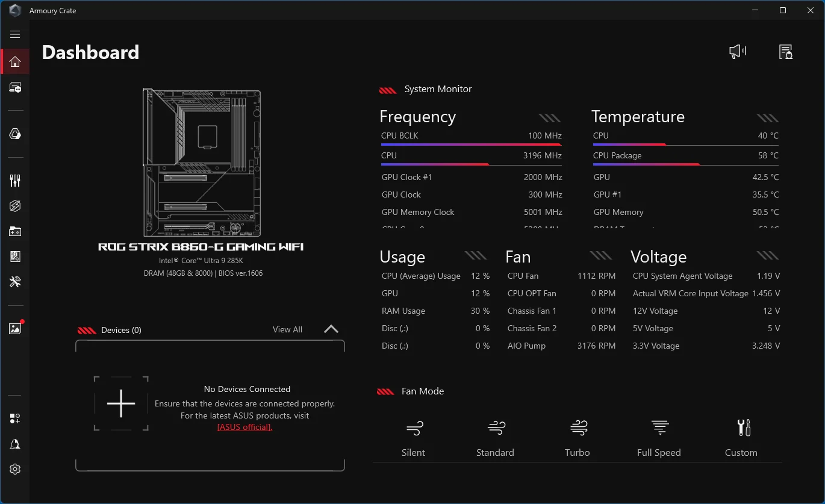
Task: Click the Usage panel heading
Action: [x=402, y=257]
